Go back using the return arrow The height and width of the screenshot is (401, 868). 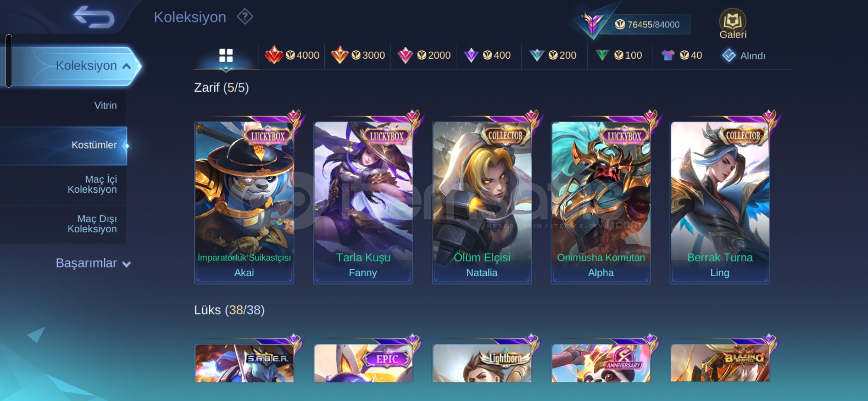94,17
